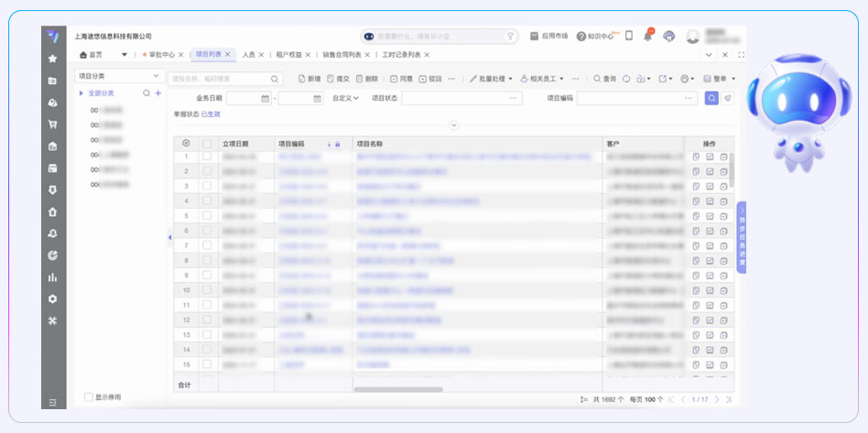Check the checkbox for row 6
The image size is (868, 433).
coord(207,231)
